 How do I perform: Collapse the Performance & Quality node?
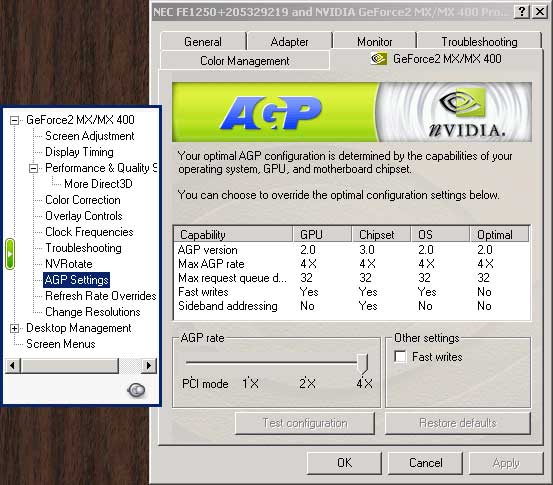(x=33, y=168)
